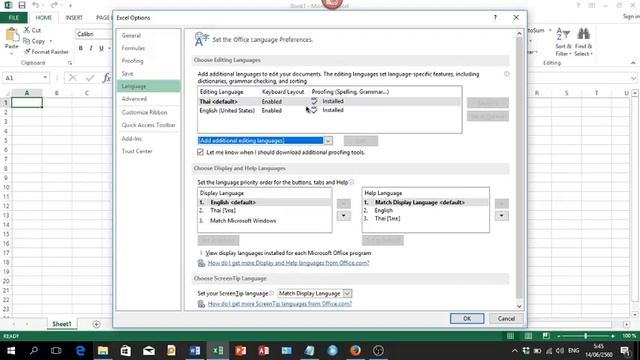Viewport: 640px width, 360px height.
Task: Open Word from the taskbar
Action: click(195, 351)
